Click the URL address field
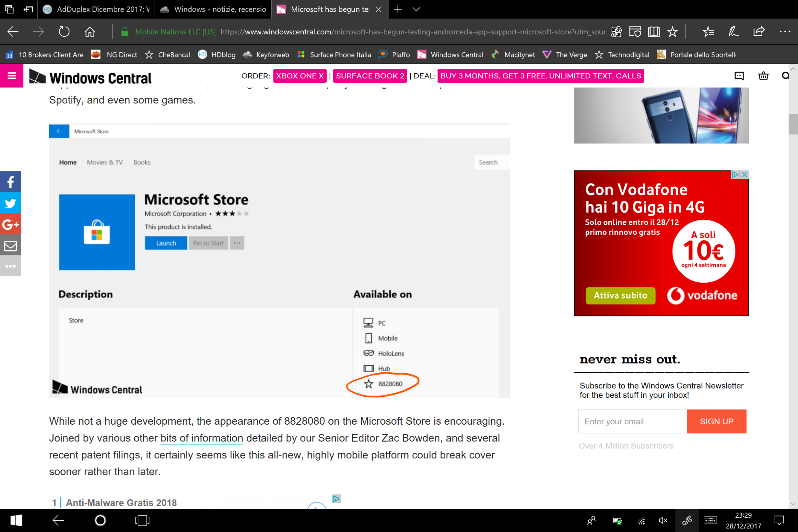 tap(412, 31)
